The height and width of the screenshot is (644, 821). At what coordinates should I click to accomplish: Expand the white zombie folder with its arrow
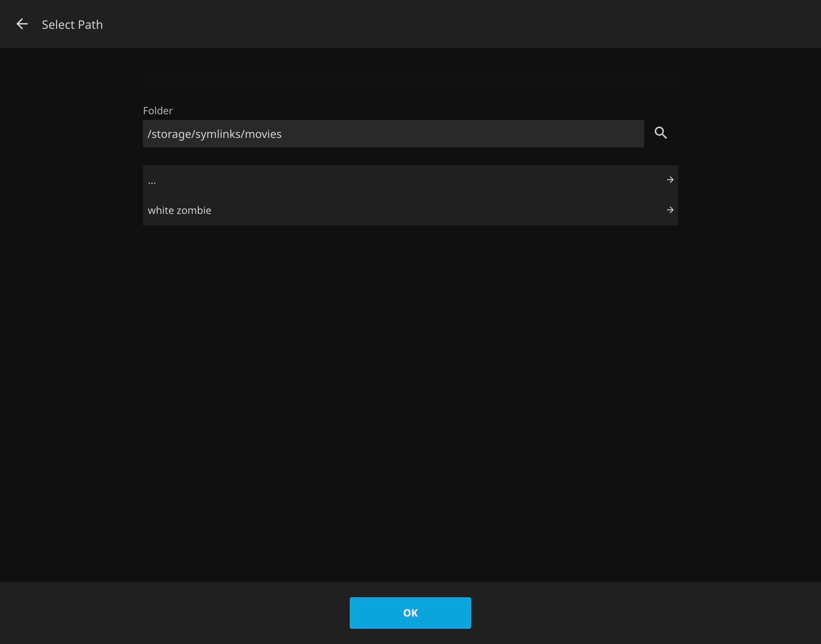point(670,210)
